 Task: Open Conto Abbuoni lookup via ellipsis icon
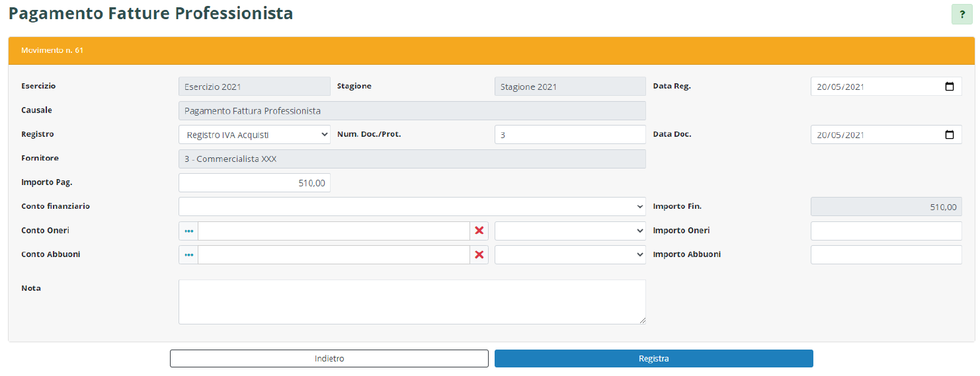tap(188, 255)
